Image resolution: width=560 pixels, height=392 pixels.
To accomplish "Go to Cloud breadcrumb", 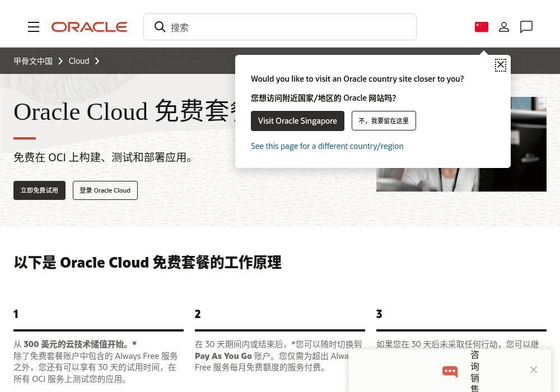I will (79, 61).
